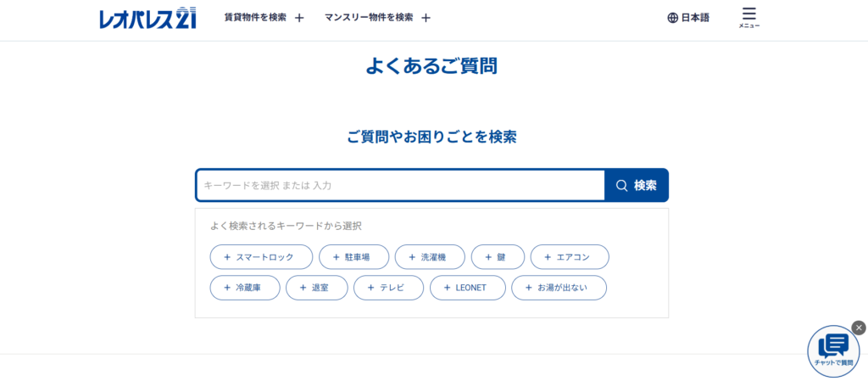Add the LEONET keyword tag
868x387 pixels.
(x=468, y=288)
